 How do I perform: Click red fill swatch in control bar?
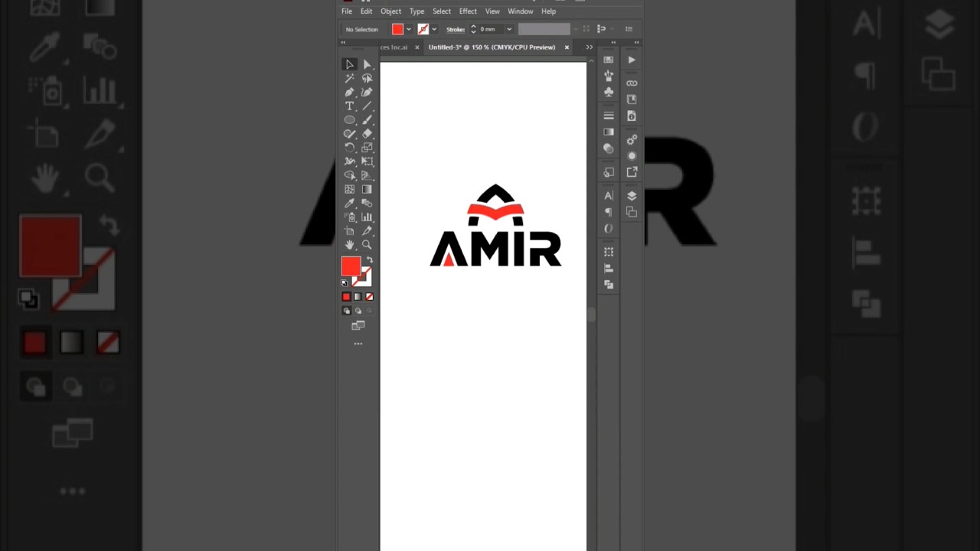coord(397,29)
